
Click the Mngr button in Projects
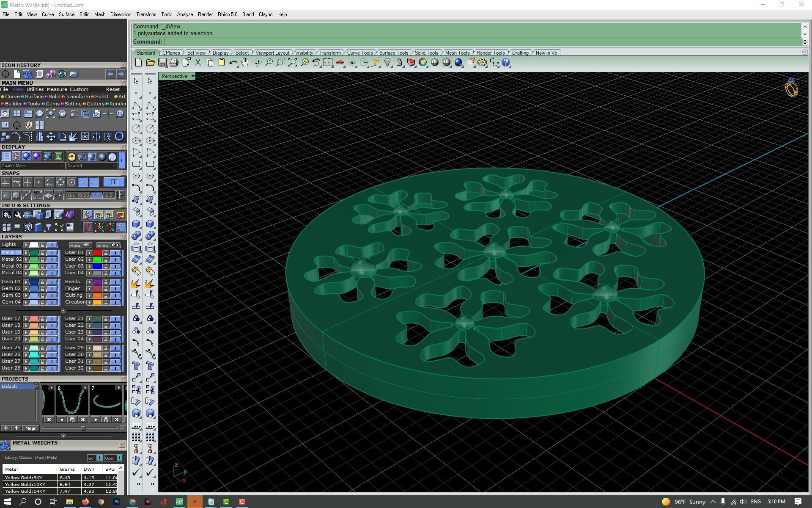(30, 428)
